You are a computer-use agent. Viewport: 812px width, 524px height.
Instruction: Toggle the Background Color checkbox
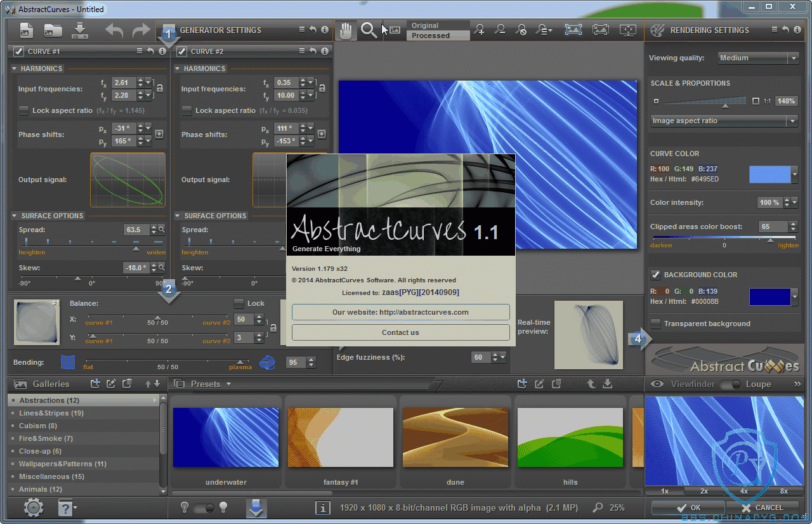tap(656, 275)
